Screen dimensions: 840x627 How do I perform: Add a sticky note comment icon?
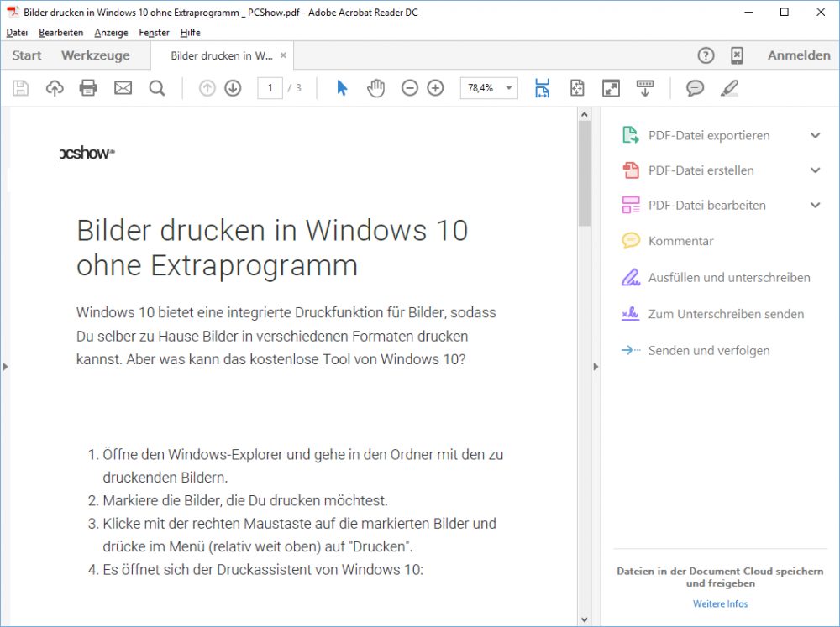(695, 88)
